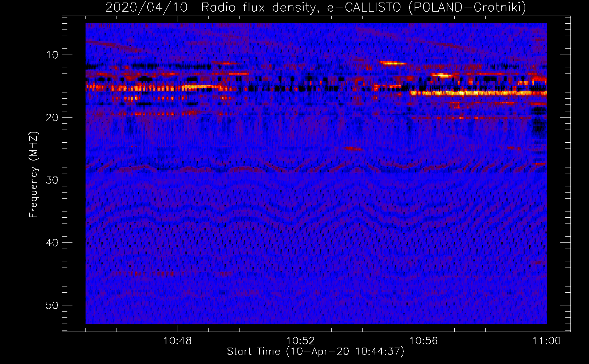
Task: Click the 10:52 time tick label
Action: pos(301,341)
